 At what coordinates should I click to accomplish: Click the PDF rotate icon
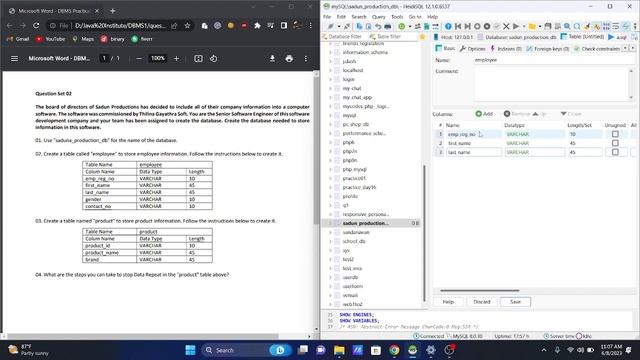point(213,58)
